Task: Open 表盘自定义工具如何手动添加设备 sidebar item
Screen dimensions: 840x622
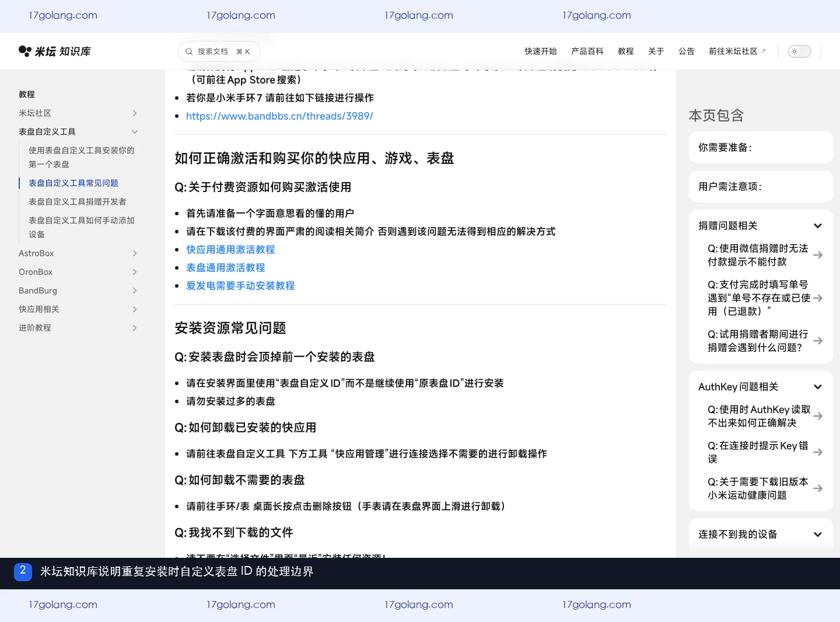Action: point(82,228)
